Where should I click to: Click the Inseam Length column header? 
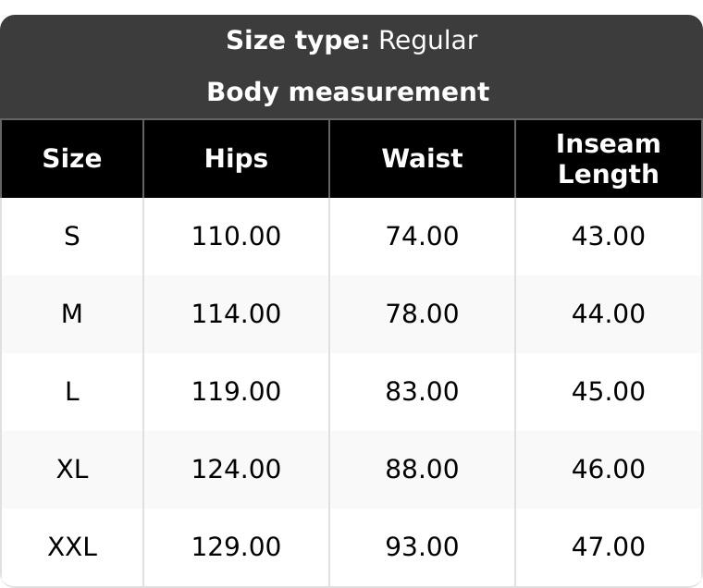click(609, 159)
